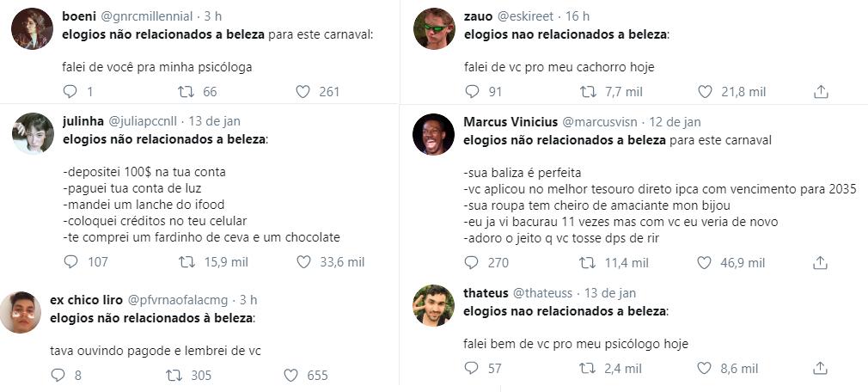The width and height of the screenshot is (868, 392).
Task: Share Marcus Vinicius's tweet
Action: (821, 263)
